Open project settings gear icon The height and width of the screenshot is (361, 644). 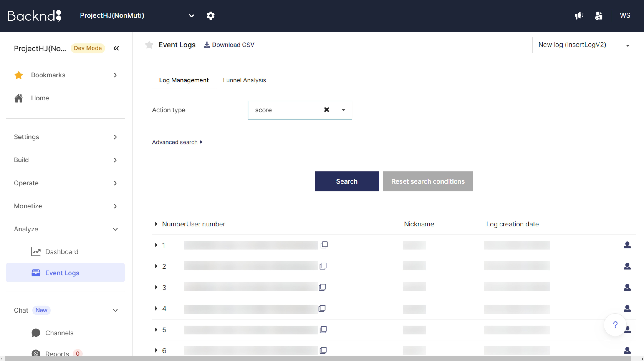point(211,15)
